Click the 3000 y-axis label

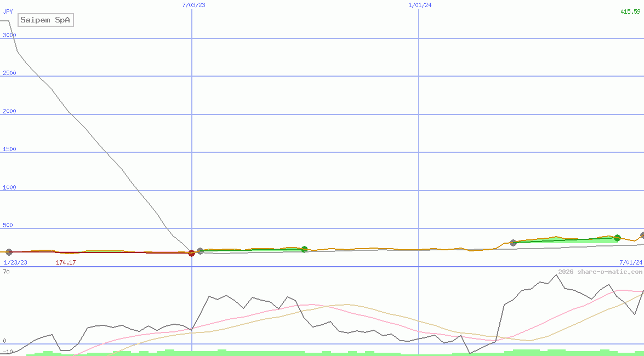pos(9,35)
